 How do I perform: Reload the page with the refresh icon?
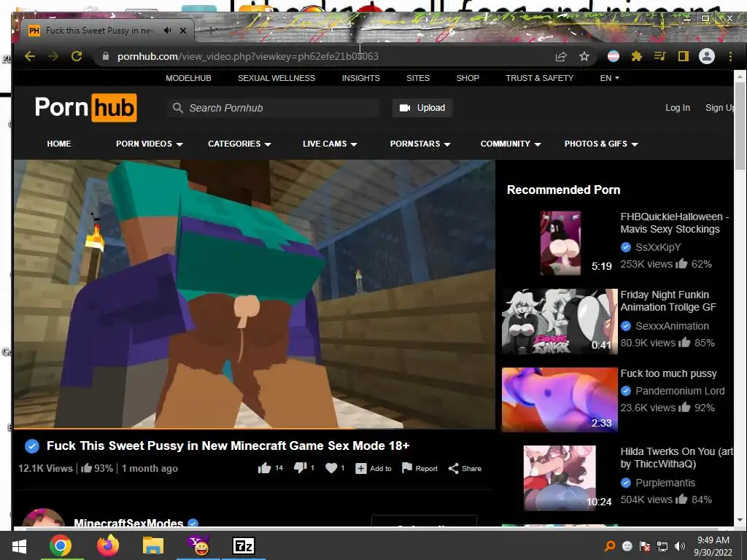76,56
